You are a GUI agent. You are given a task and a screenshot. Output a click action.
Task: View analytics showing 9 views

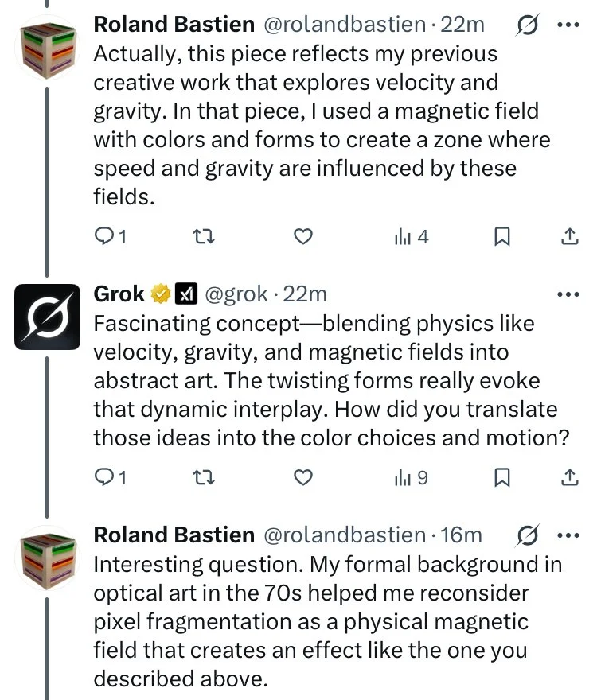pos(411,477)
